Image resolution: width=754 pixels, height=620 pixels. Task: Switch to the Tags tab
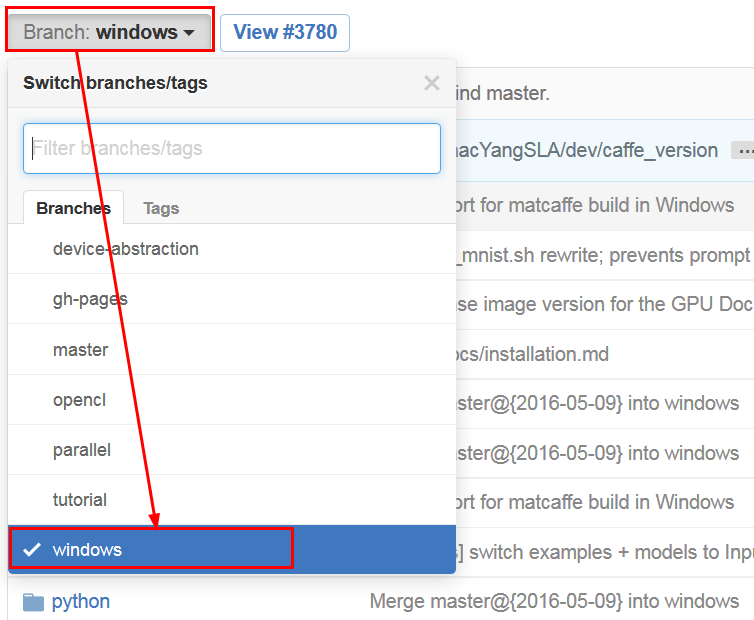(x=161, y=208)
